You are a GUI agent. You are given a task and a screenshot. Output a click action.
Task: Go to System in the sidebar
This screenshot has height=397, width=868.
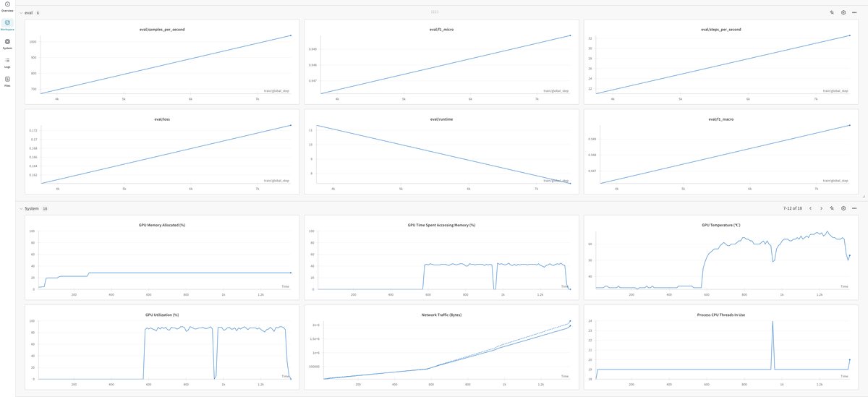7,43
